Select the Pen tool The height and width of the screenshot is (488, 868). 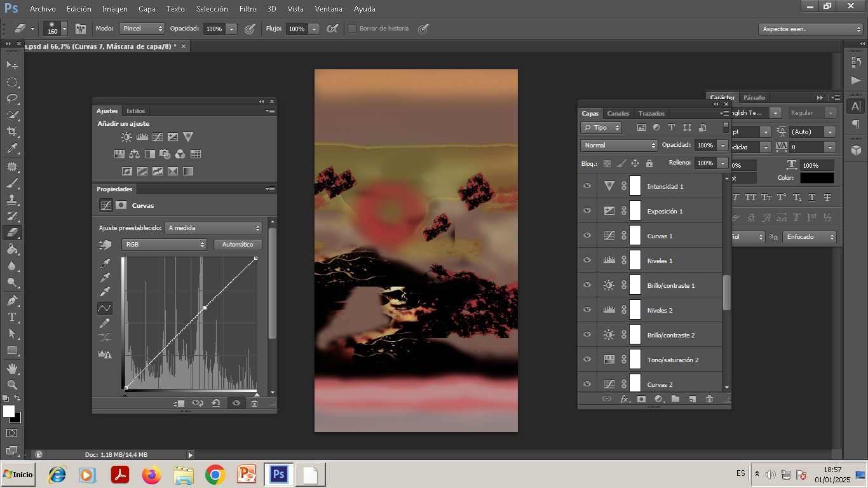coord(12,300)
